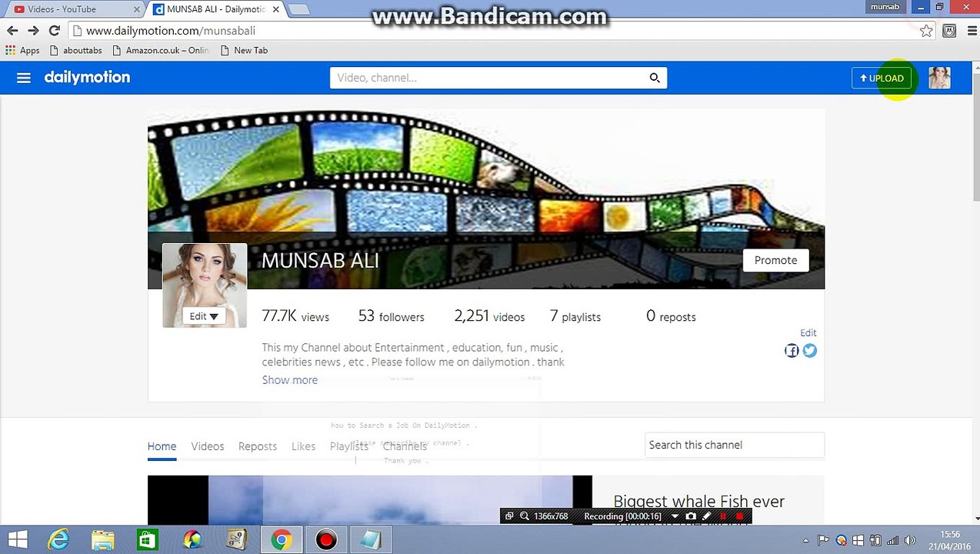Screen dimensions: 980x554
Task: Click the Bandicam pencil draw icon
Action: coord(707,516)
